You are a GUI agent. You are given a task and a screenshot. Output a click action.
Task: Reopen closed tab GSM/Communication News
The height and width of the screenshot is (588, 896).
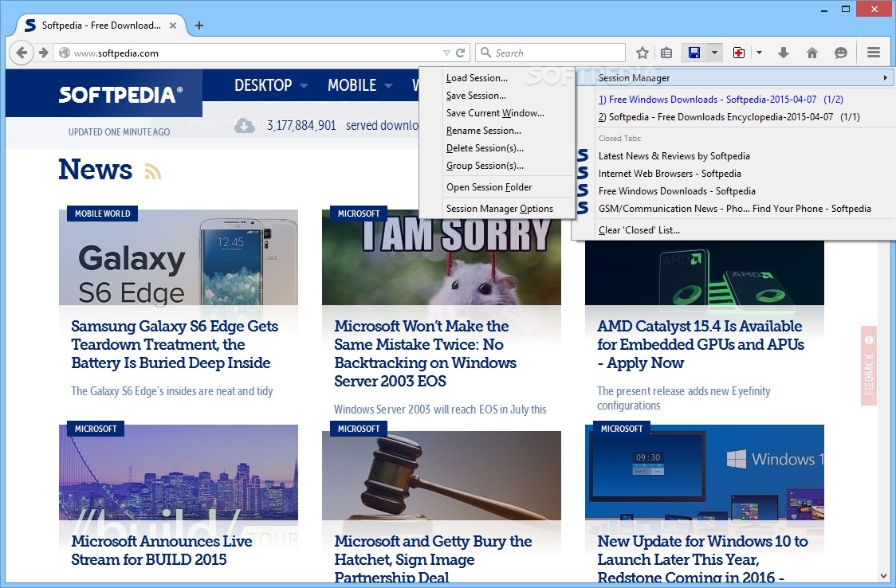733,209
